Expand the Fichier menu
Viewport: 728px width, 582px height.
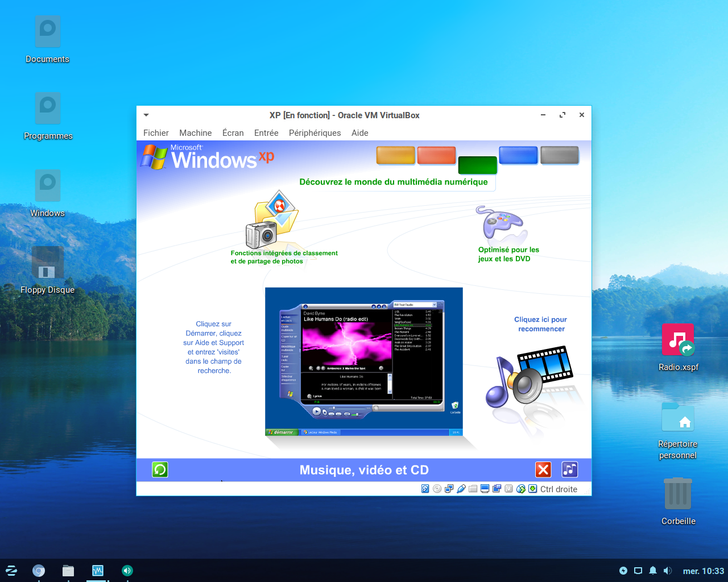[156, 133]
